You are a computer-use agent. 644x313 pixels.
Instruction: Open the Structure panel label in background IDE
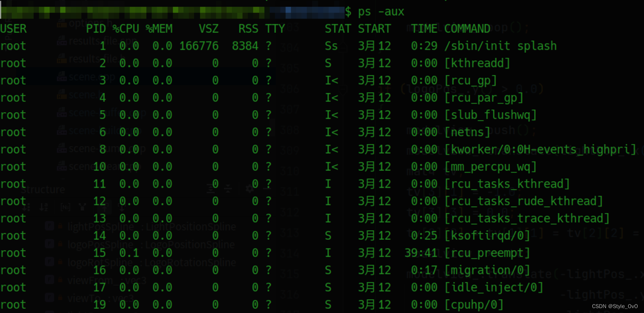pyautogui.click(x=43, y=190)
